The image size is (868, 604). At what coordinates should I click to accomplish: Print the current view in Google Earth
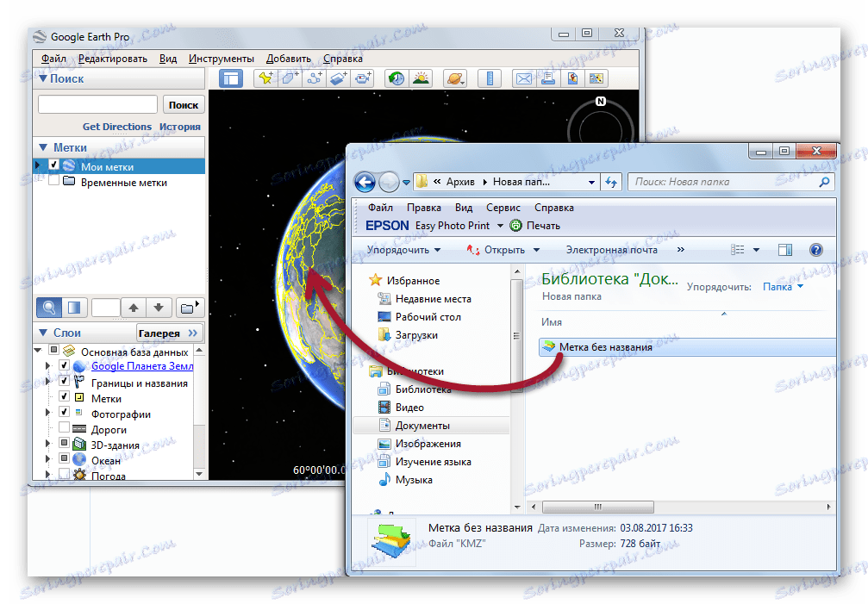[547, 78]
